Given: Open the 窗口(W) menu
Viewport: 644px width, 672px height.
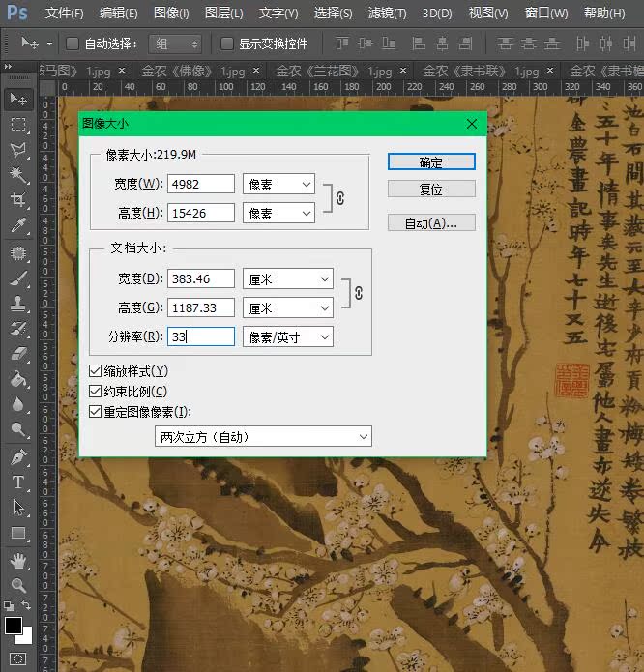Looking at the screenshot, I should pos(546,14).
